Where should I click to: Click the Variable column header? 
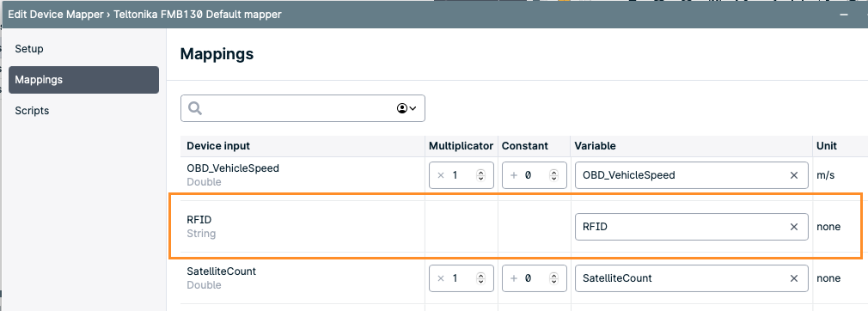click(x=595, y=146)
